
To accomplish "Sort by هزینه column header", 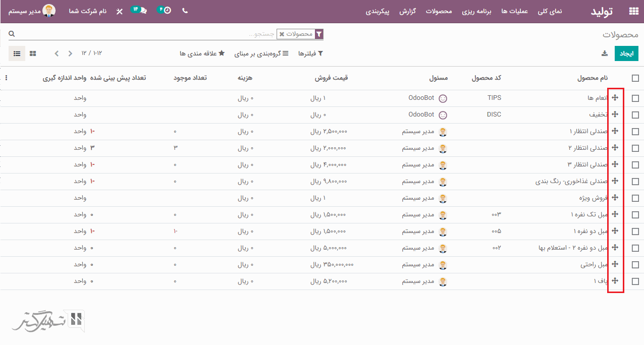I will 245,78.
